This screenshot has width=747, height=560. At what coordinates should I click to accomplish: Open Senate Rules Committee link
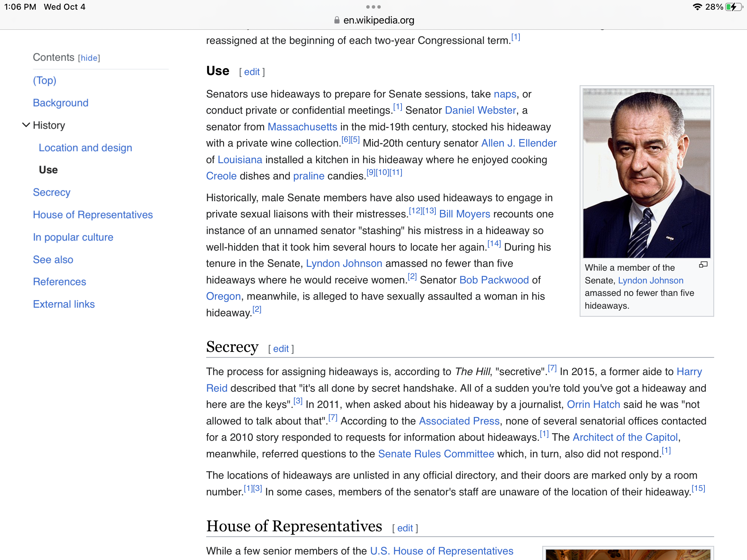436,454
